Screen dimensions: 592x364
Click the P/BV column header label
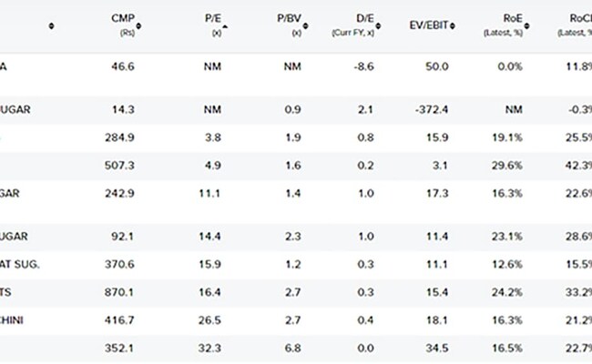coord(288,19)
